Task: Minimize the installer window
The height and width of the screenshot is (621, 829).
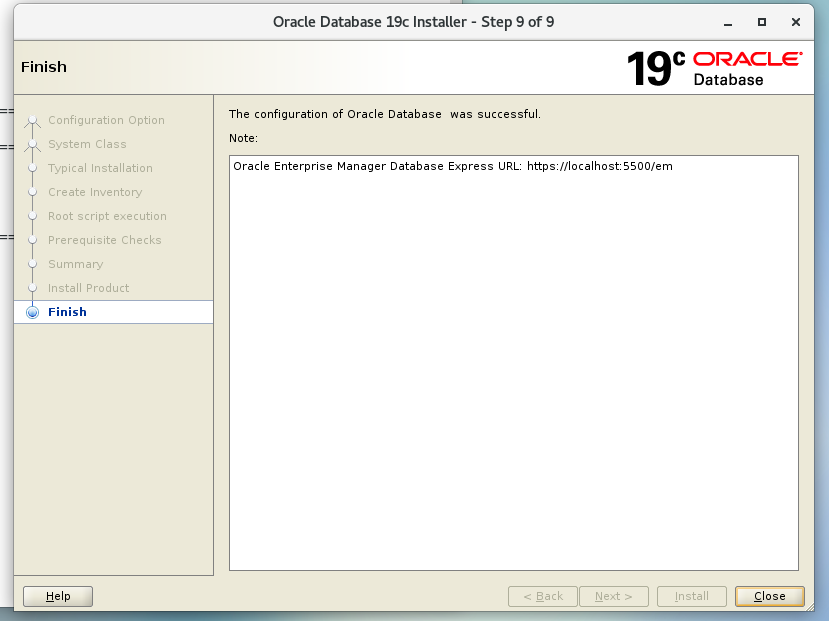Action: 728,22
